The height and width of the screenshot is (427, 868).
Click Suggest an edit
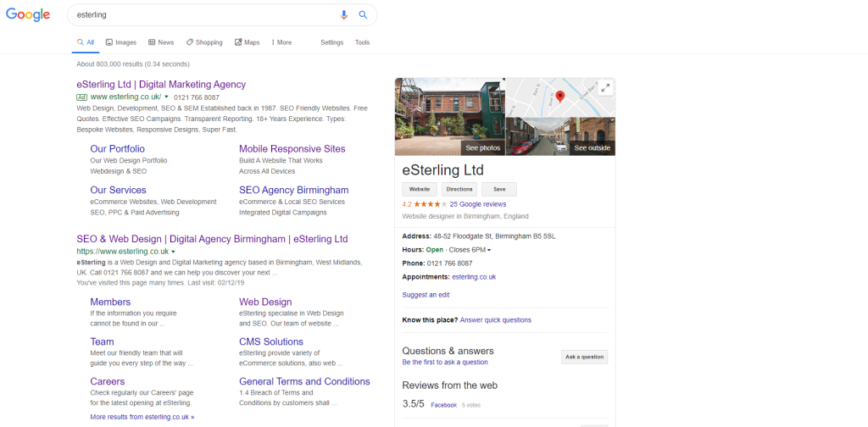[426, 295]
